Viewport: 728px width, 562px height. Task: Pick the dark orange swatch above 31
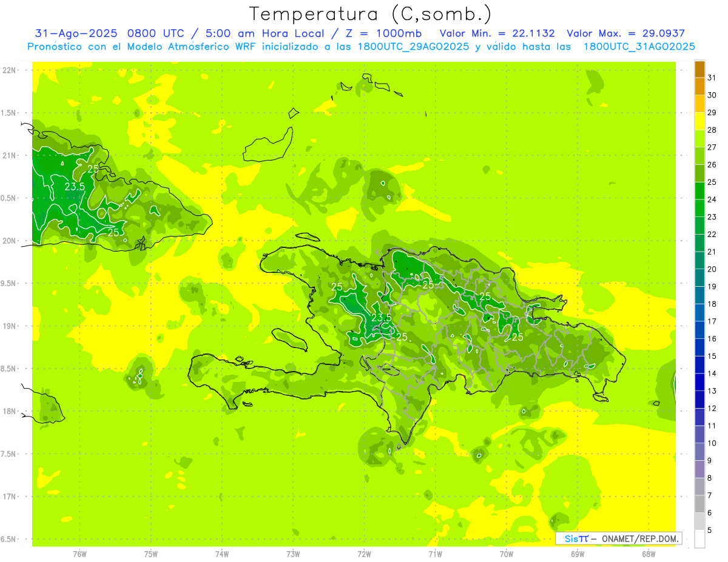[699, 69]
